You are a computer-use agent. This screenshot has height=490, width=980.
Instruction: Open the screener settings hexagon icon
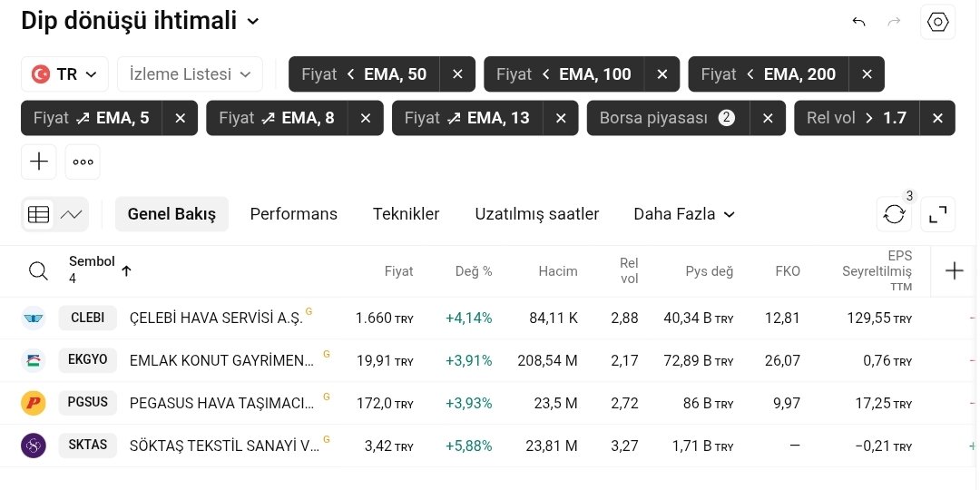pyautogui.click(x=937, y=22)
